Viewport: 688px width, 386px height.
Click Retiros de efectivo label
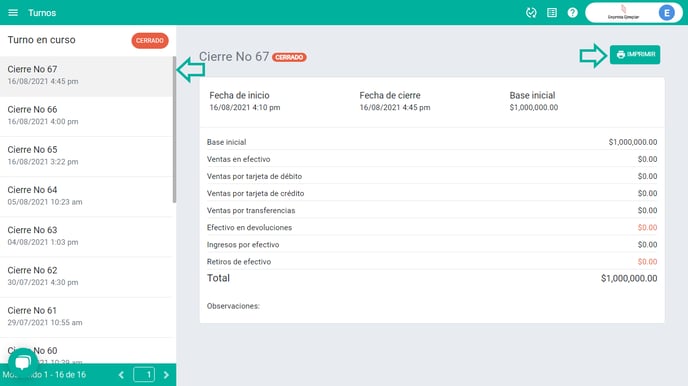pyautogui.click(x=239, y=262)
